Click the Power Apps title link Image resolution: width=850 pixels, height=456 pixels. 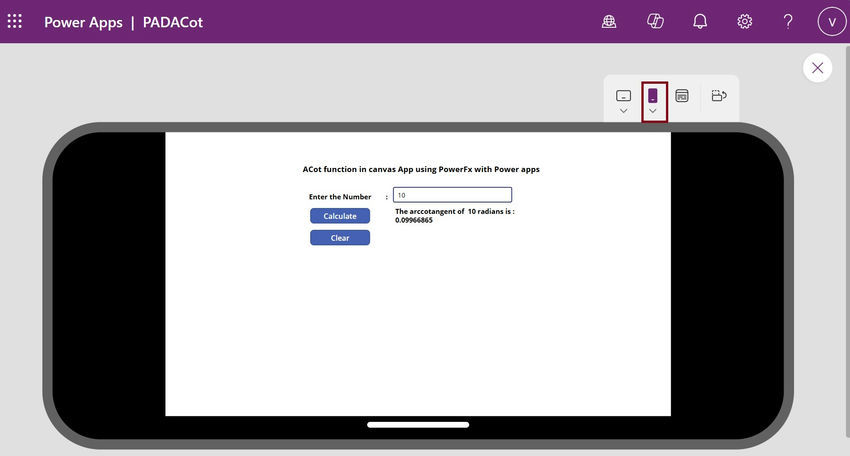click(83, 22)
